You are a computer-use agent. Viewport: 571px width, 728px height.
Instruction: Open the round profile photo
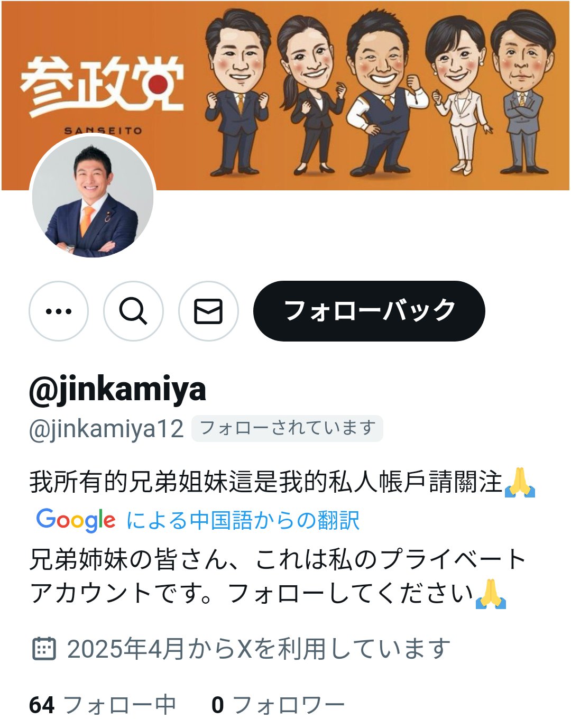93,196
